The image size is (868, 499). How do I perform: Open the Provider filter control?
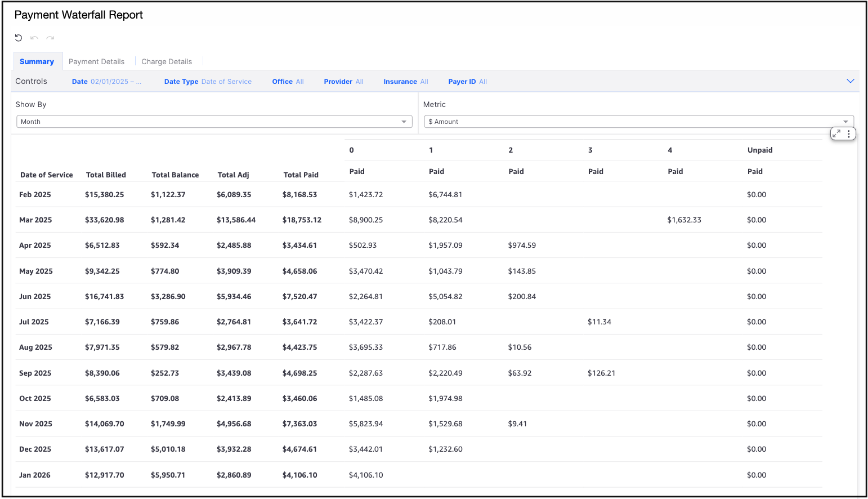(343, 82)
